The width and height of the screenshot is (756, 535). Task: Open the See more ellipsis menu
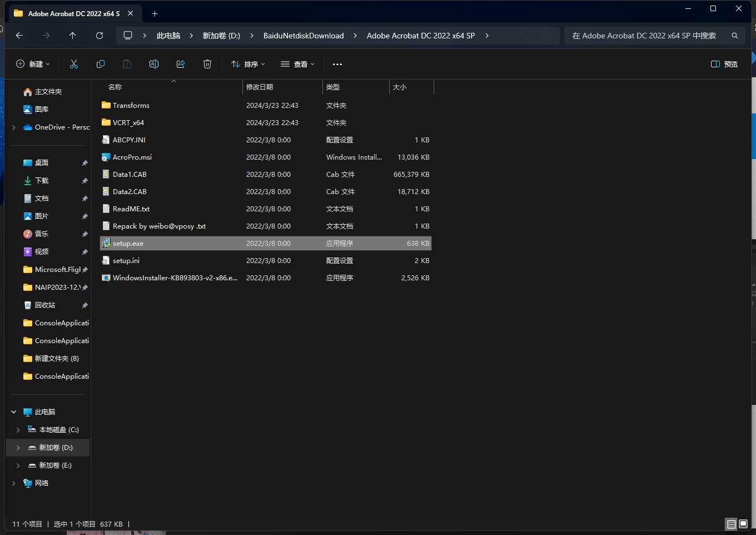[x=337, y=65]
